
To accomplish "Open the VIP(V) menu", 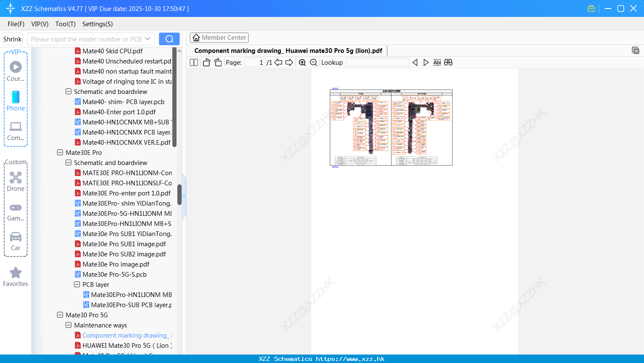I will (x=40, y=24).
